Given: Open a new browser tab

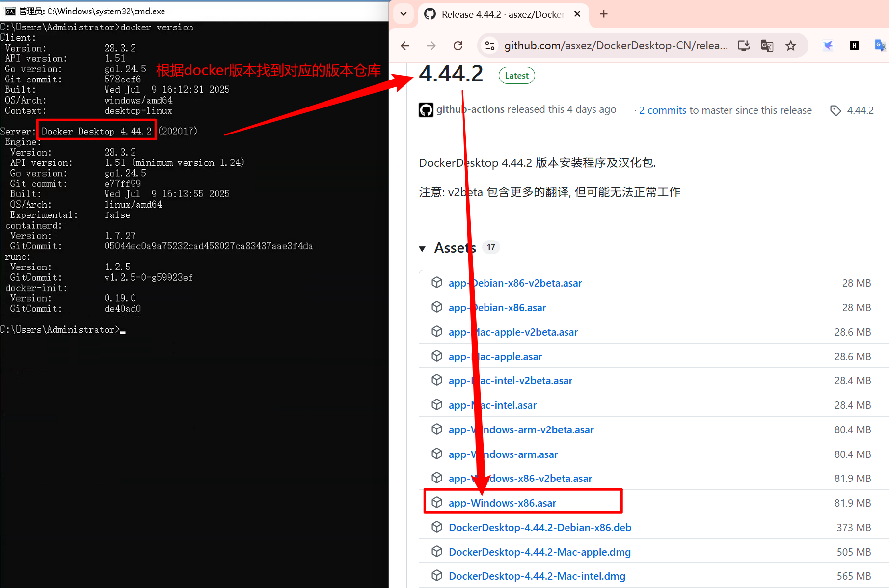Looking at the screenshot, I should 604,14.
